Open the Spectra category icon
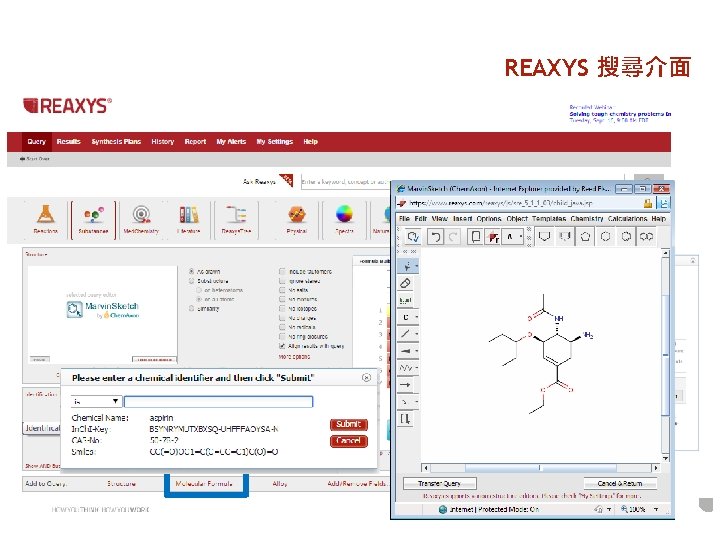Screen dimensions: 720x540 coord(344,219)
